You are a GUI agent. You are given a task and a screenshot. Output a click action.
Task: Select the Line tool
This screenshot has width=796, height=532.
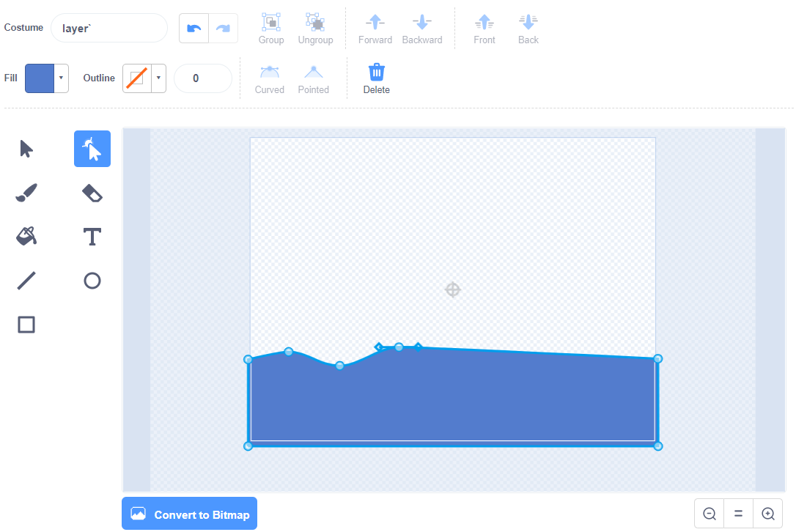(26, 281)
